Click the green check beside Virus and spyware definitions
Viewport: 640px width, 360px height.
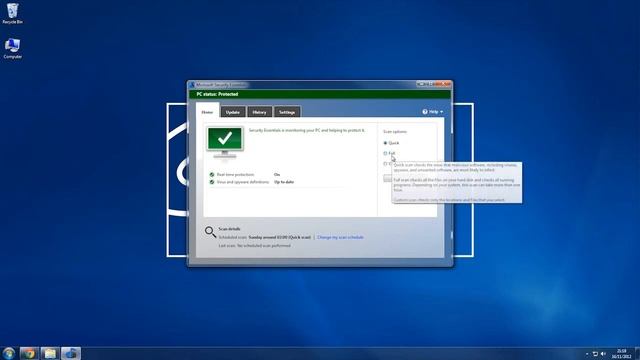212,182
